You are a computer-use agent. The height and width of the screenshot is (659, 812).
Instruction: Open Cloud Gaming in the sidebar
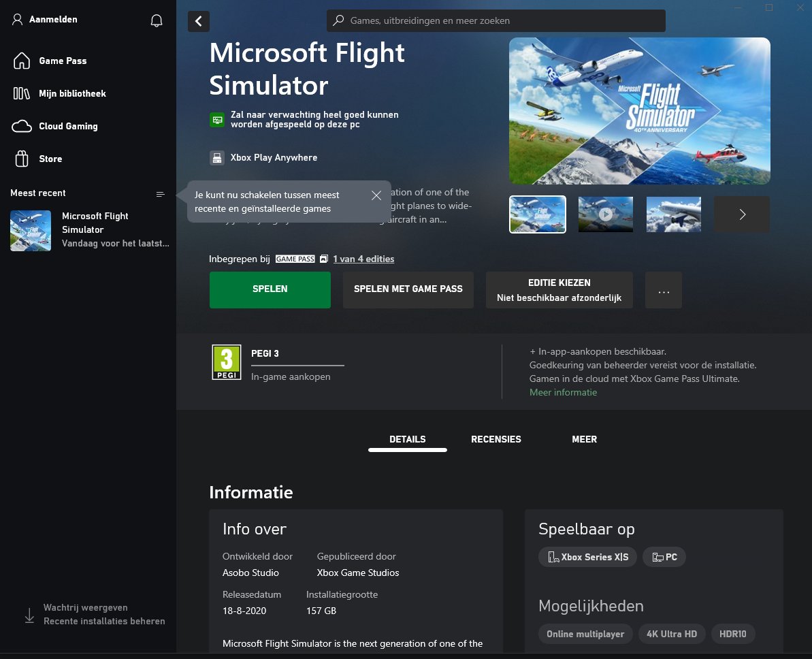[68, 126]
